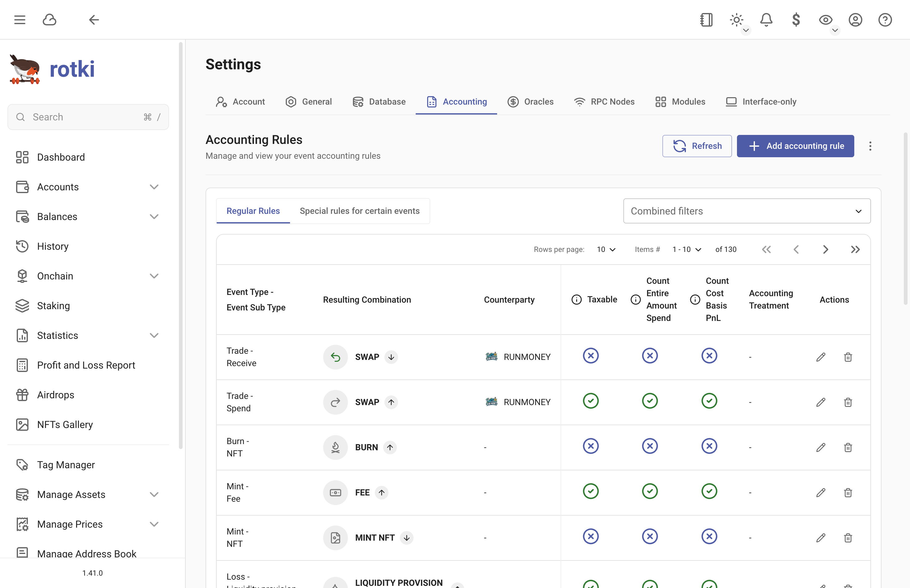The height and width of the screenshot is (588, 910).
Task: Show info for Count Cost Basis PnL
Action: tap(695, 300)
